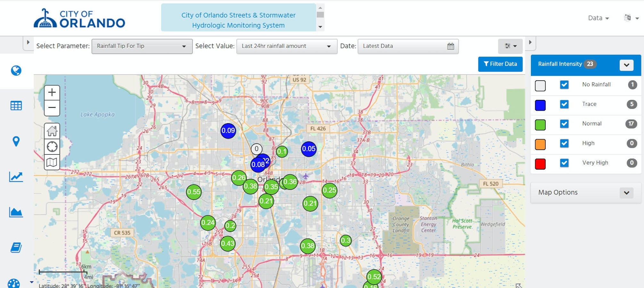This screenshot has height=288, width=644.
Task: Click the 0.09 trace rainfall marker
Action: (228, 131)
